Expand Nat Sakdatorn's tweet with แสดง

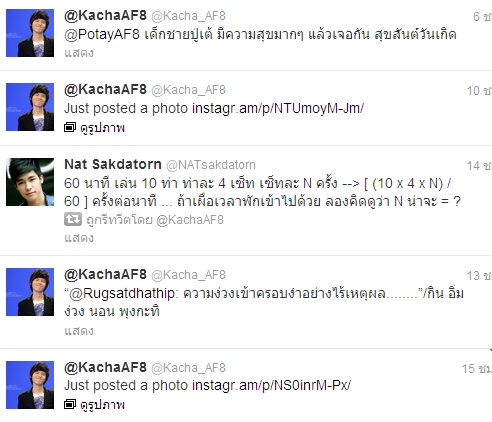[x=79, y=238]
